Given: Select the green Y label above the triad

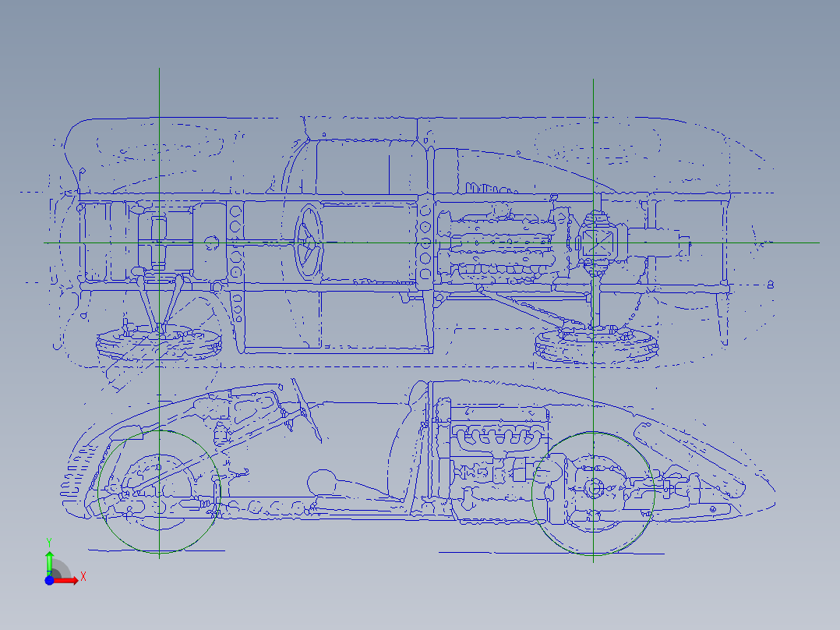Looking at the screenshot, I should pyautogui.click(x=48, y=541).
